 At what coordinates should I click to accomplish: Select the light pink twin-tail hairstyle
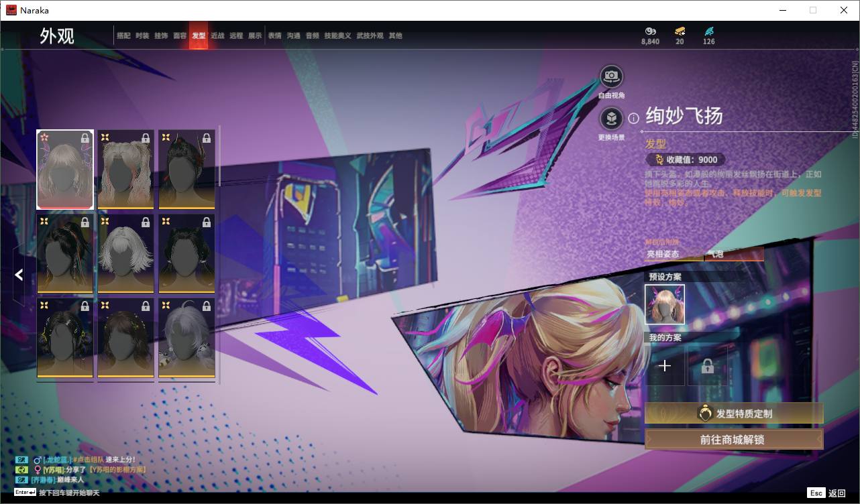pos(126,170)
